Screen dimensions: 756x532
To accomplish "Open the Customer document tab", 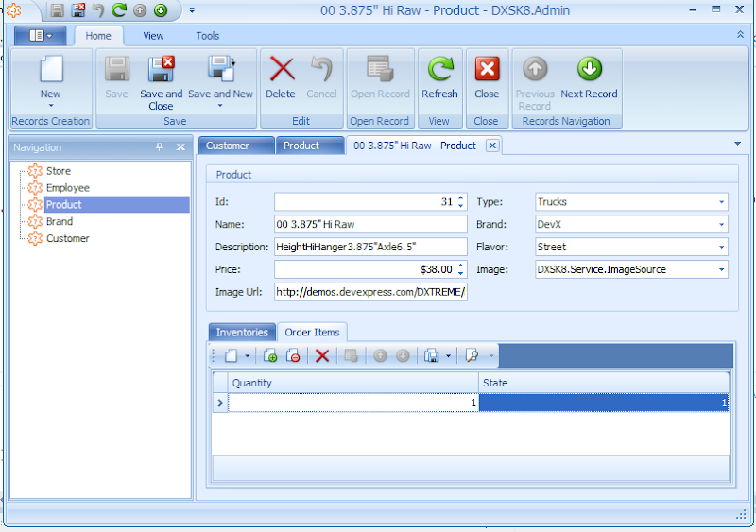I will [228, 146].
